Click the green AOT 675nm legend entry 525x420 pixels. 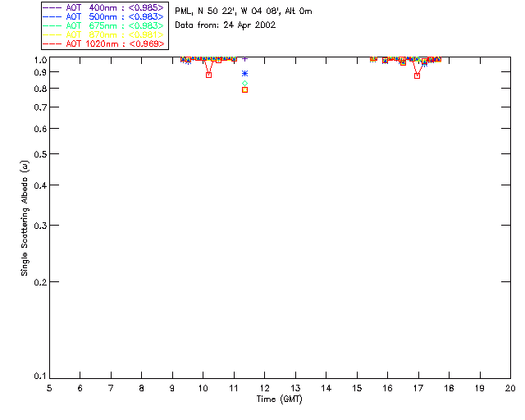click(x=103, y=25)
